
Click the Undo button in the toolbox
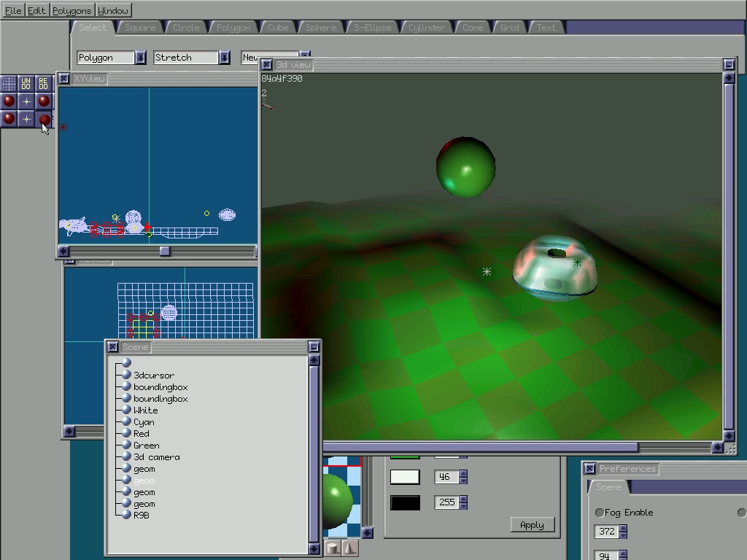(x=26, y=83)
